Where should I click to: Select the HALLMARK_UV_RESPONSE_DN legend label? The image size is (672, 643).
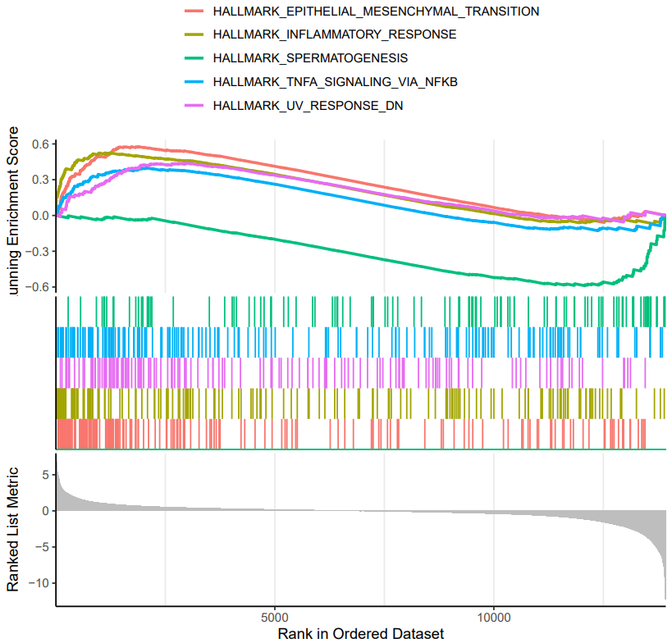pyautogui.click(x=309, y=105)
